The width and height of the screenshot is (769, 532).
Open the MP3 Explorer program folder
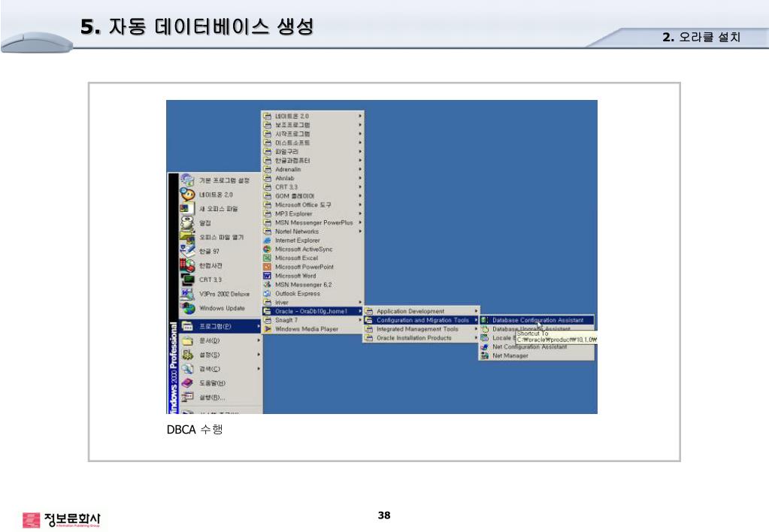[x=313, y=214]
